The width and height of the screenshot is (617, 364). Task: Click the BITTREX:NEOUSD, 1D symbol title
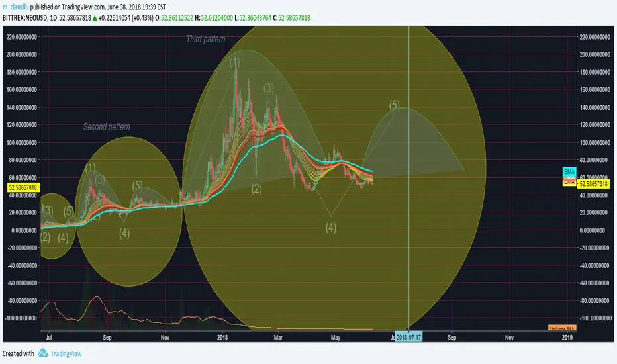click(30, 18)
